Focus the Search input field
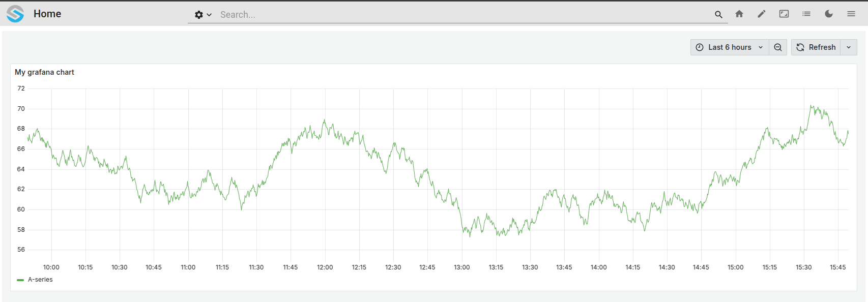The image size is (868, 302). tap(463, 15)
